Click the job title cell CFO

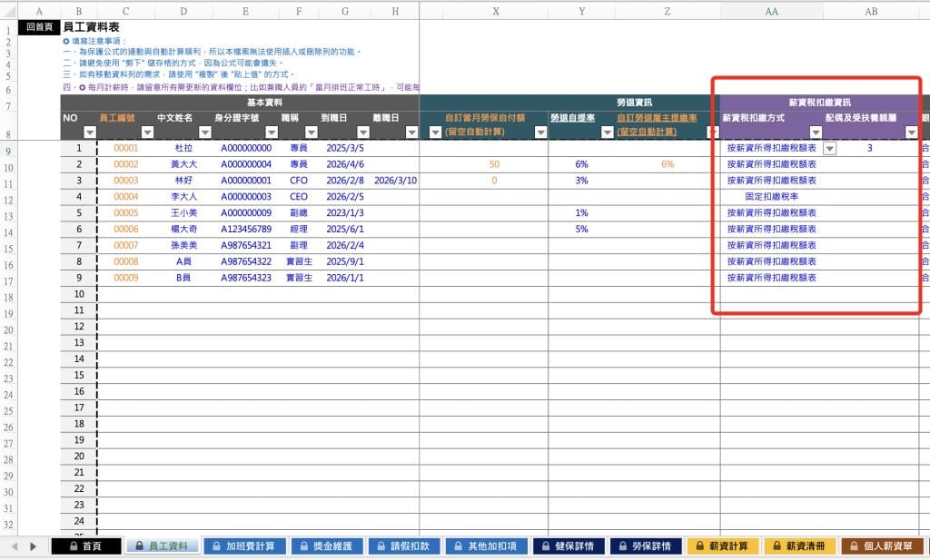coord(298,180)
